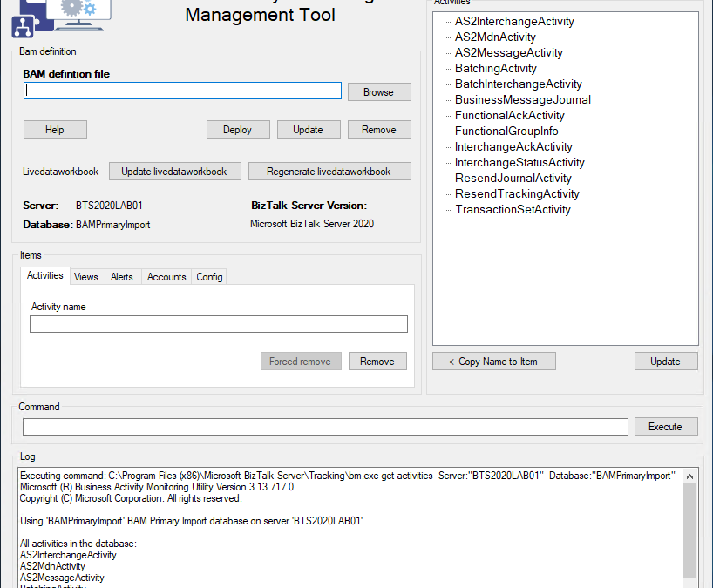Click AS2MdnActivity line in the log
Image resolution: width=713 pixels, height=588 pixels.
52,566
